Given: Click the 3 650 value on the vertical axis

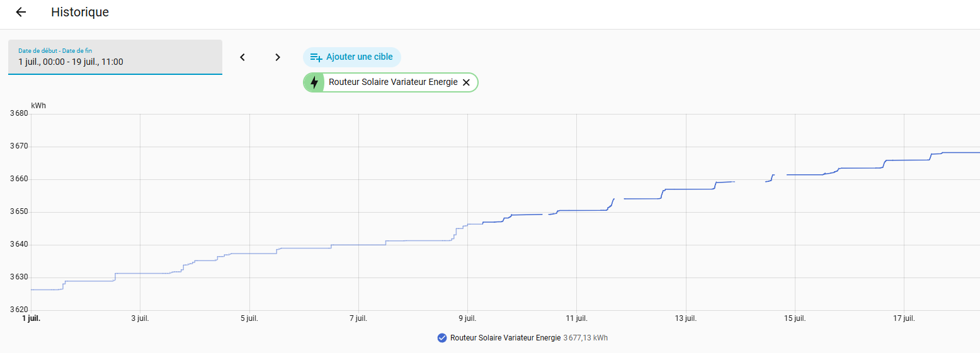Looking at the screenshot, I should [x=19, y=212].
